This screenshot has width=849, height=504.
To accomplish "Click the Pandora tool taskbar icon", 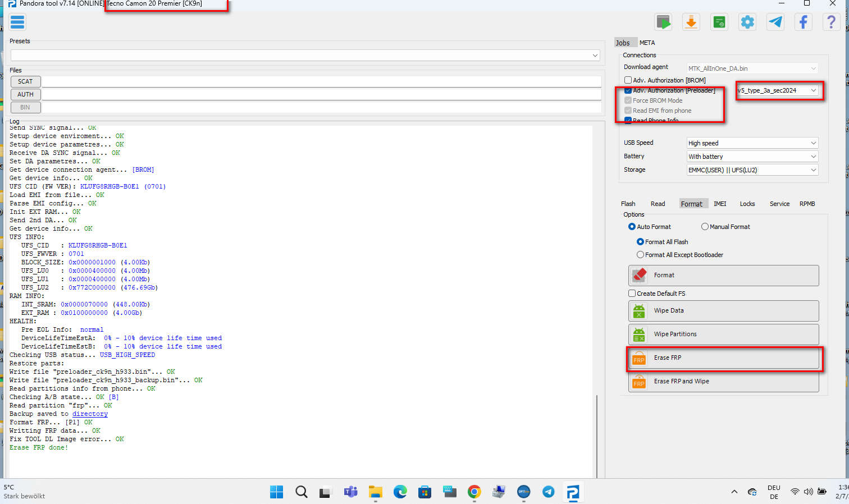I will coord(573,492).
